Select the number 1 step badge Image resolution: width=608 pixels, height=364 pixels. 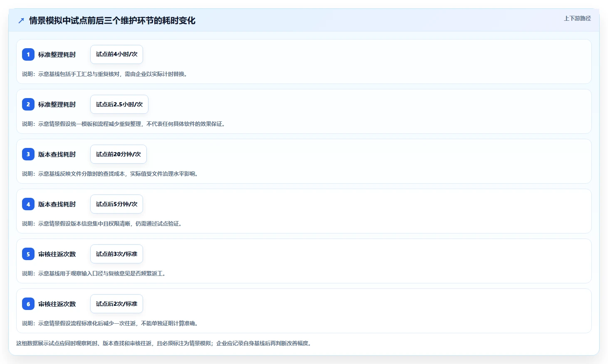click(28, 54)
